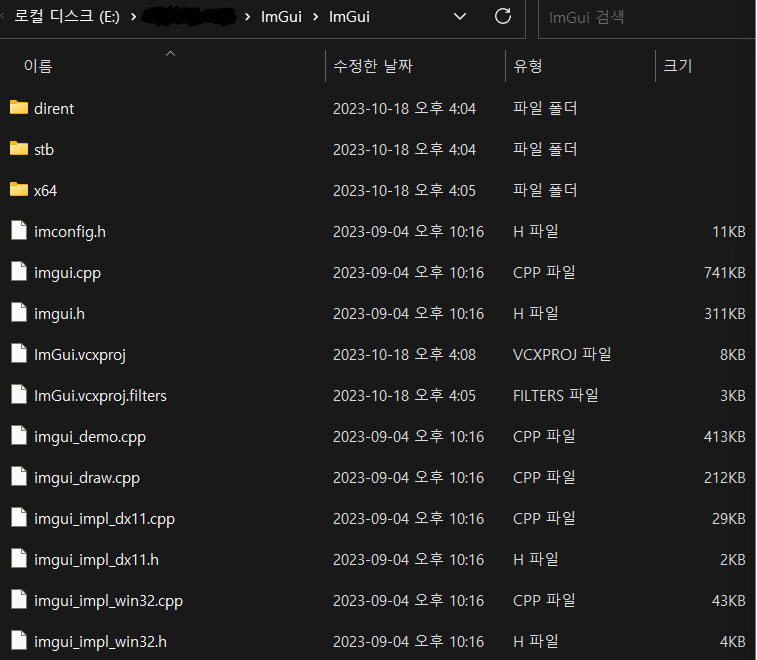Select the imgui_draw.cpp file icon
This screenshot has height=660, width=757.
(19, 477)
